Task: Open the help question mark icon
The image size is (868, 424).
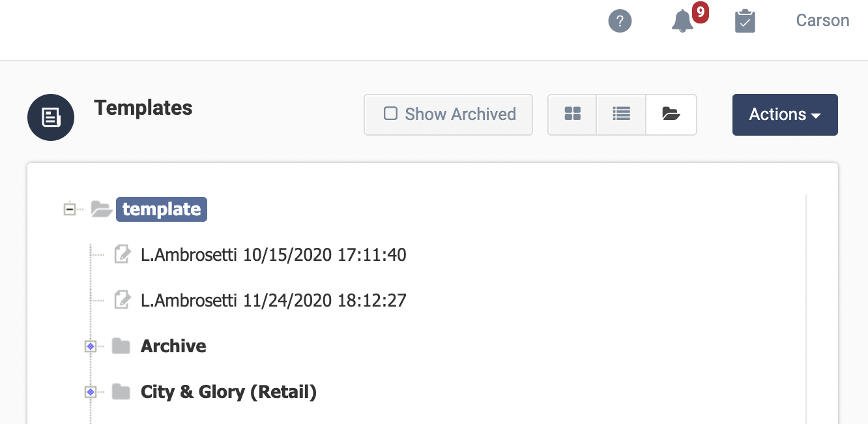Action: pos(620,21)
